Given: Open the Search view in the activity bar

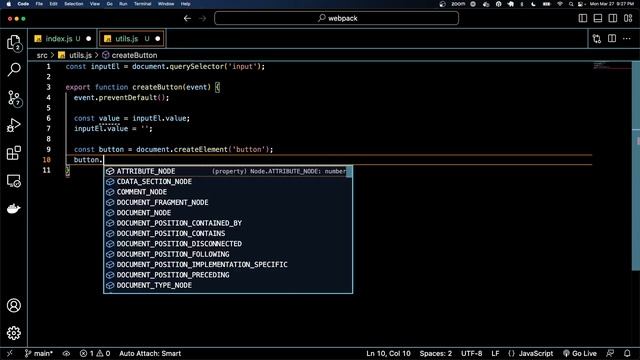Looking at the screenshot, I should coord(14,70).
